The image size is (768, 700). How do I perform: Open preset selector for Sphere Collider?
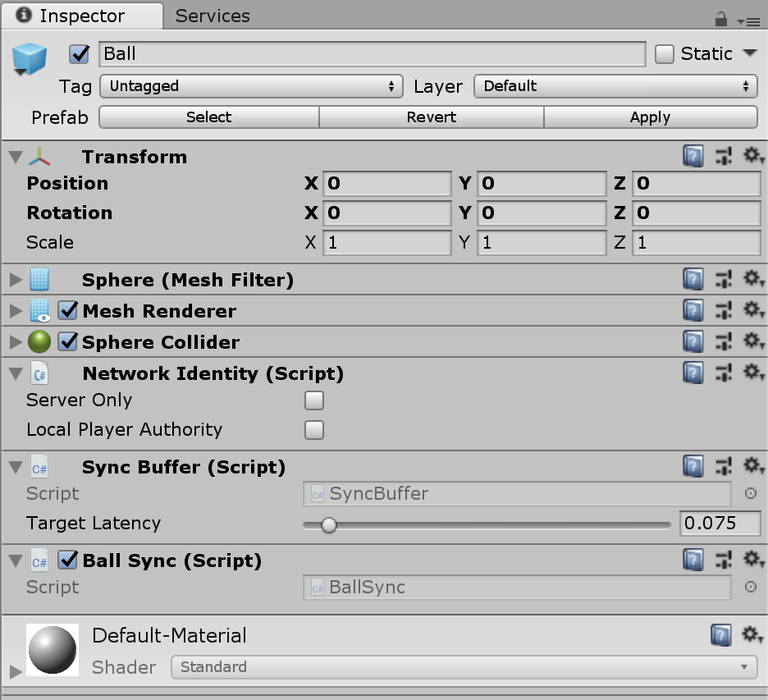[723, 341]
